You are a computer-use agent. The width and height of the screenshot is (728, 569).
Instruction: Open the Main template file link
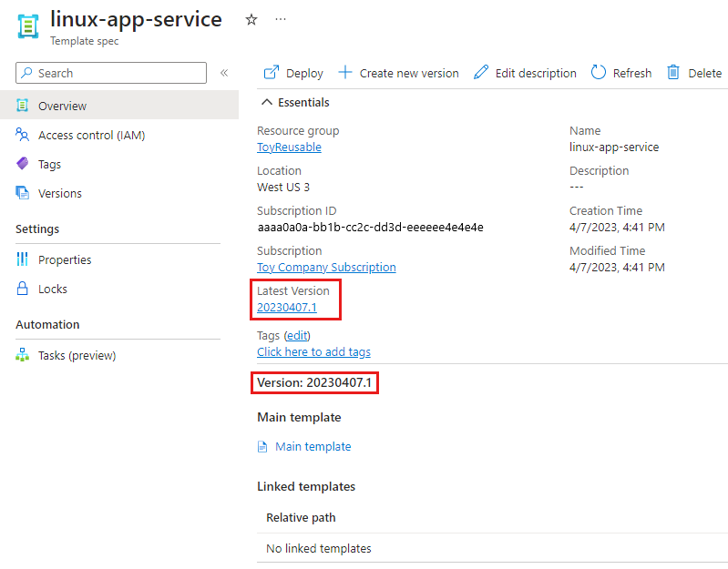tap(313, 447)
